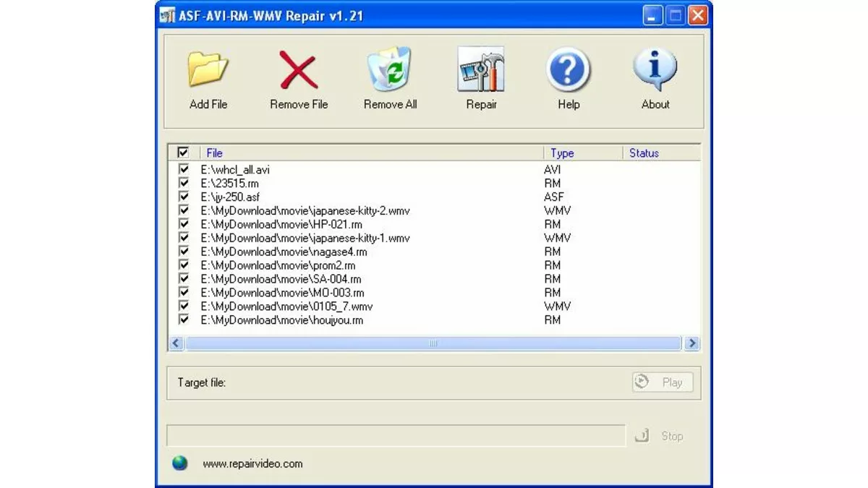The image size is (868, 488).
Task: Click the About info icon
Action: [x=655, y=67]
